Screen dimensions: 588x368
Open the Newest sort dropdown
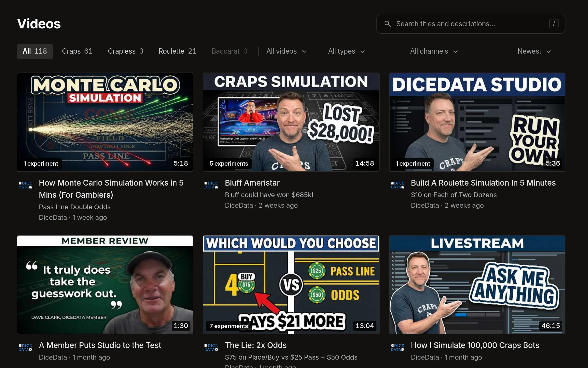pyautogui.click(x=534, y=51)
